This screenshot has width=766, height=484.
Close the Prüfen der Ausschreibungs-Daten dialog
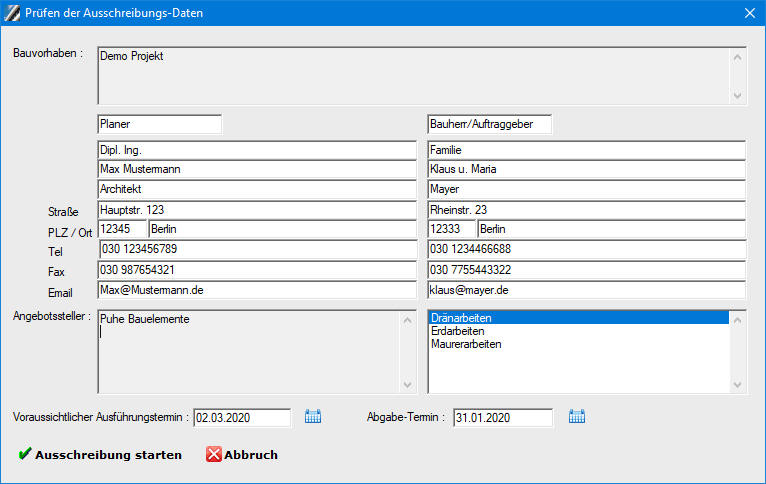(x=750, y=13)
